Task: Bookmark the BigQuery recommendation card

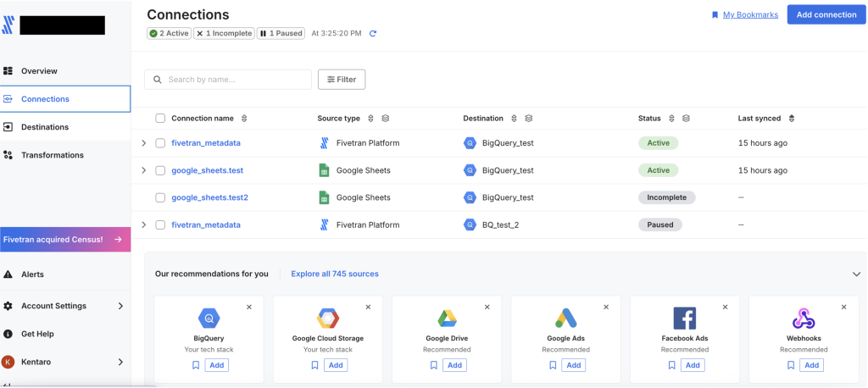Action: tap(196, 365)
